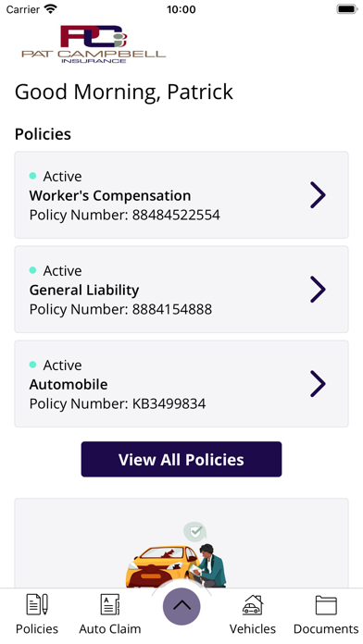Screen dimensions: 363x644
Task: Open Automobile policy chevron arrow
Action: [x=318, y=384]
